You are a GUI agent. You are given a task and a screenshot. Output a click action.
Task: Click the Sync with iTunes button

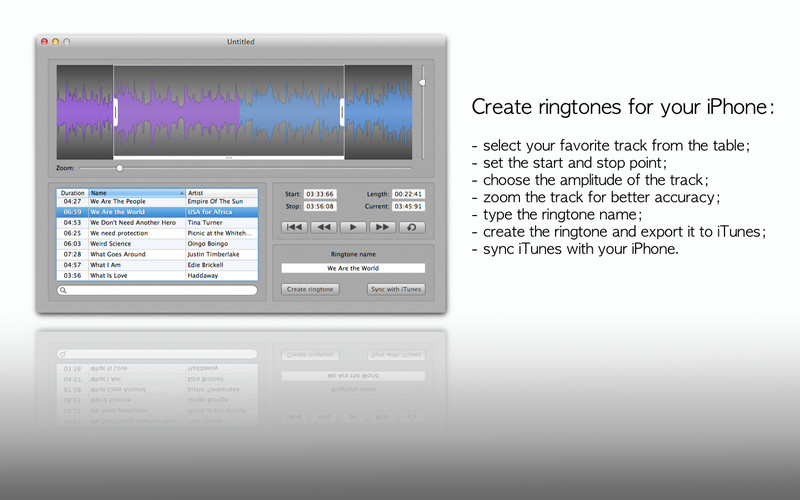(396, 289)
